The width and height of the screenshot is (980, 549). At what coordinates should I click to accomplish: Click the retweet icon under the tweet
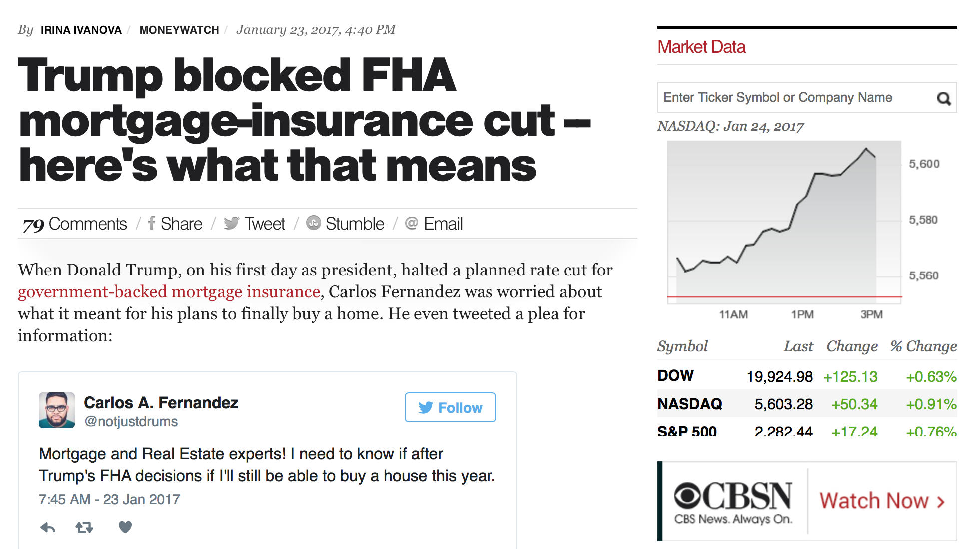pos(84,527)
